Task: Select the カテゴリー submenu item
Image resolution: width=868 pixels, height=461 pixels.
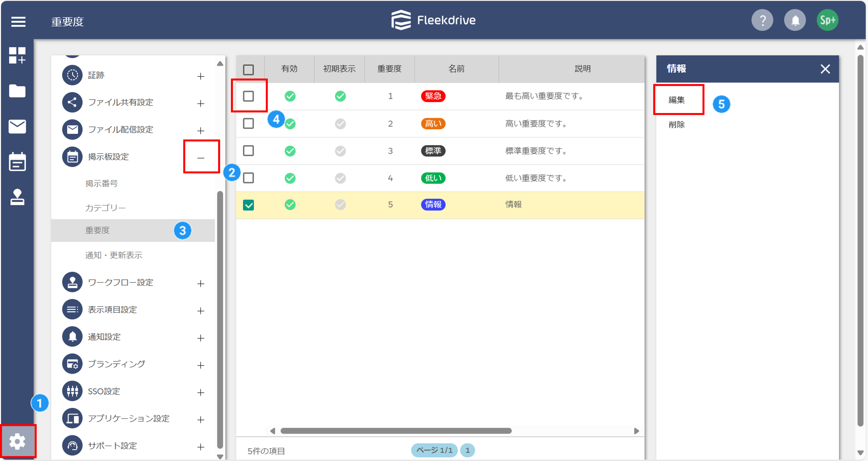Action: point(105,208)
